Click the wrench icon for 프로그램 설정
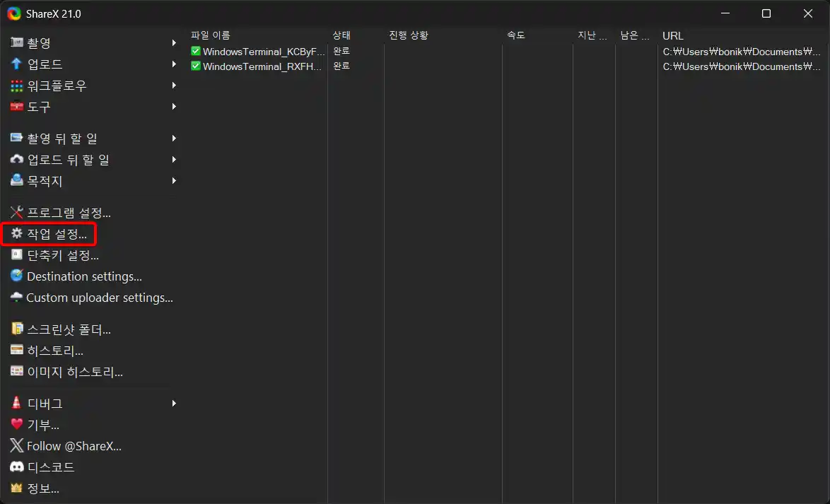The image size is (830, 504). tap(17, 213)
